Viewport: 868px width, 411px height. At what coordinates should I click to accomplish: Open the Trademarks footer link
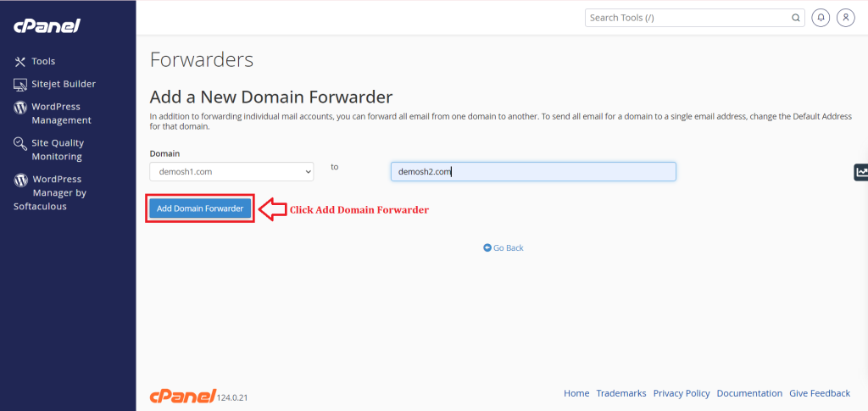tap(621, 393)
